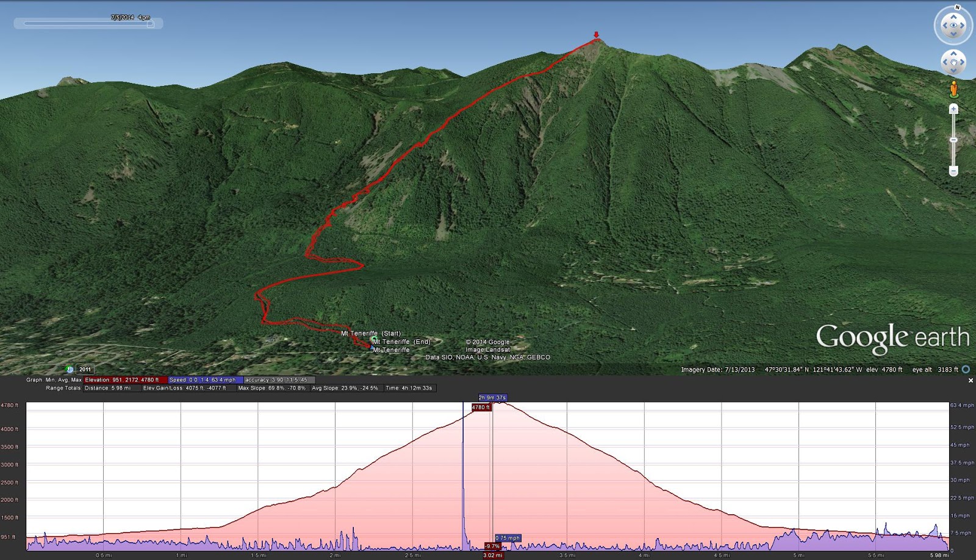
Task: Click the hand icon in the Move joystick
Action: [954, 61]
